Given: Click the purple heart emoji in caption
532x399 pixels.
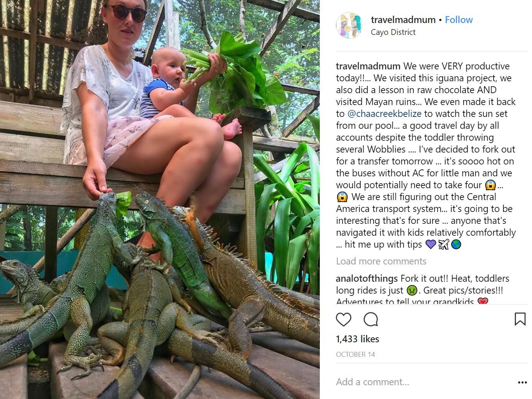Looking at the screenshot, I should pyautogui.click(x=431, y=245).
